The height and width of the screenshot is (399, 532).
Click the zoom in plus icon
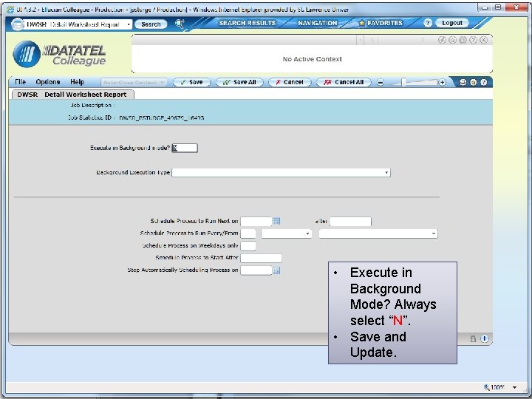442,83
